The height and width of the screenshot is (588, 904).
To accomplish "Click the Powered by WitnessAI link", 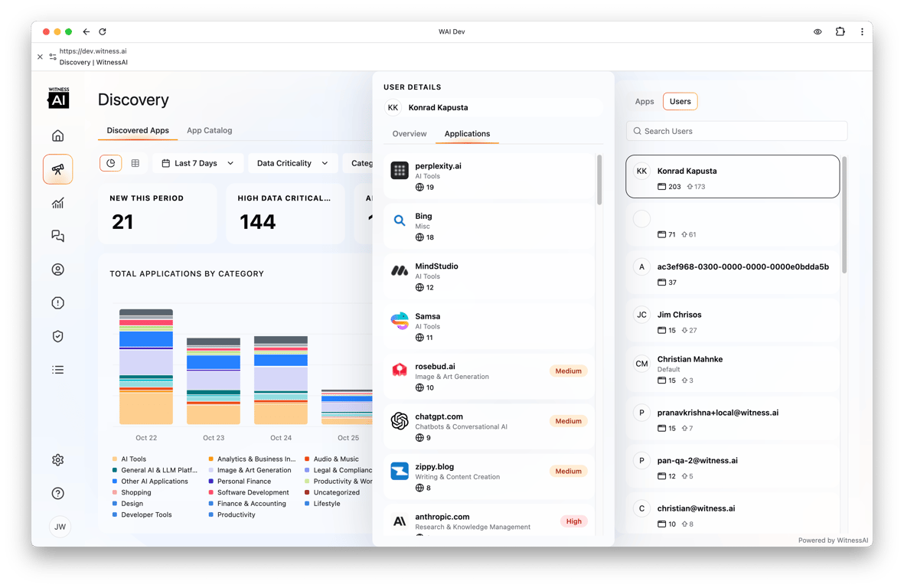I will tap(833, 541).
